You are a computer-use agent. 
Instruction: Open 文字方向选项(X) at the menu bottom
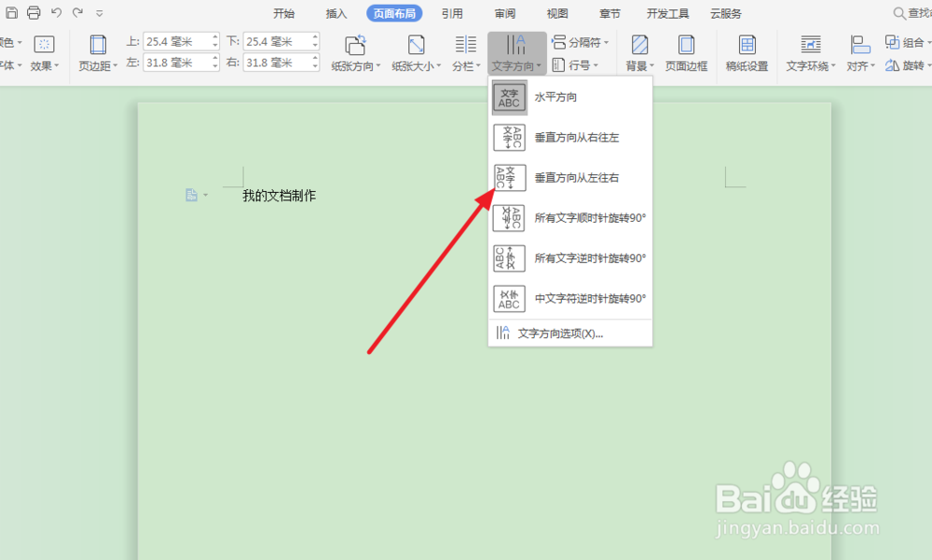click(555, 332)
